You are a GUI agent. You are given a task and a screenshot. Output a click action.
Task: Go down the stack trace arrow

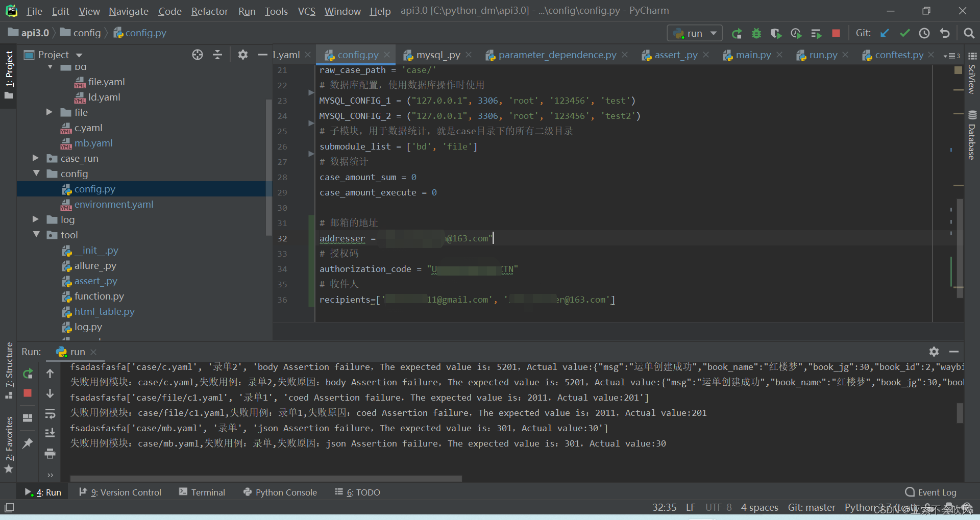coord(50,393)
